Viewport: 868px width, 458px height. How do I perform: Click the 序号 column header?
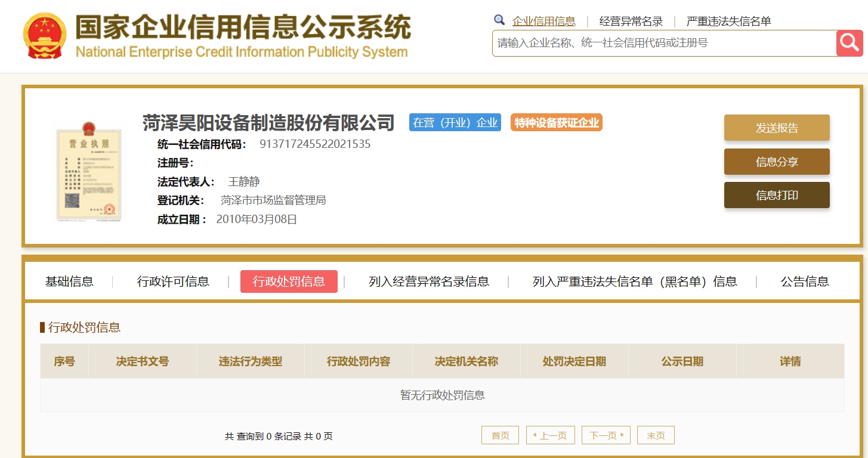click(64, 361)
